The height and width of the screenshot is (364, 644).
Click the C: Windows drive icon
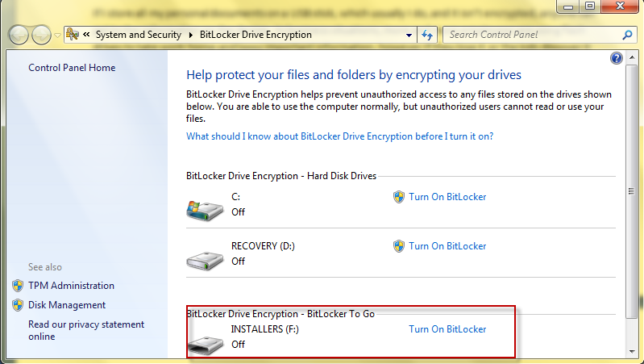pos(205,210)
